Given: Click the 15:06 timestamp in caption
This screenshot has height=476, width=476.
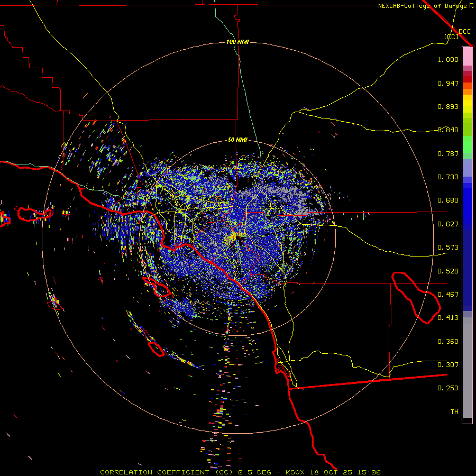Looking at the screenshot, I should click(368, 472).
